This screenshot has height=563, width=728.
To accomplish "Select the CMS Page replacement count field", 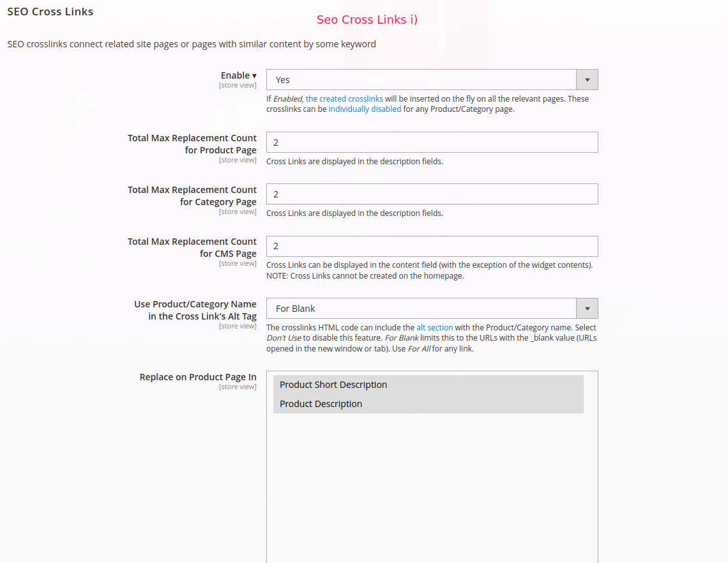I will [432, 246].
